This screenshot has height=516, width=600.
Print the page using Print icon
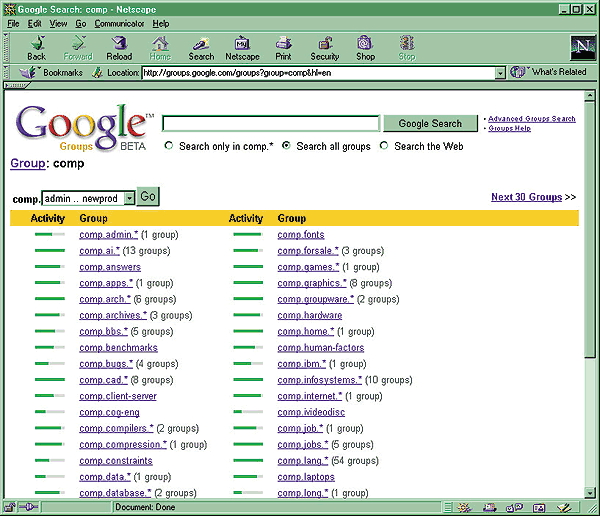click(284, 48)
